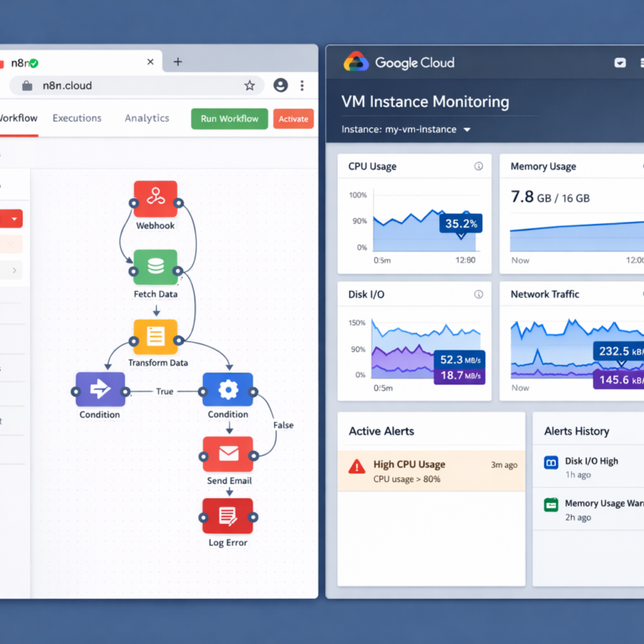The height and width of the screenshot is (644, 644).
Task: Click the Log Error node's right connector
Action: (x=253, y=517)
